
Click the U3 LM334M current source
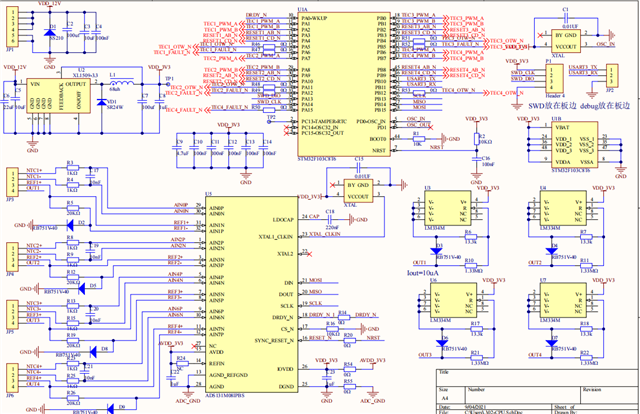click(447, 208)
